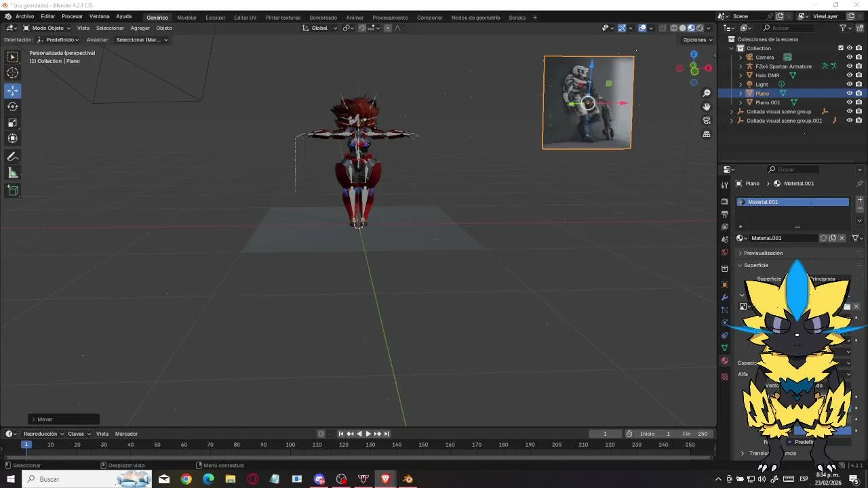Open the World properties tab
The image size is (868, 488).
pos(725,252)
